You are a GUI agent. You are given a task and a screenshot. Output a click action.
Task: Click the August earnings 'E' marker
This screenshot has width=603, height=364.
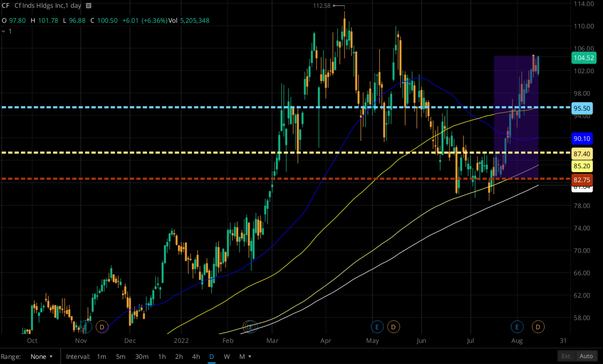point(517,327)
